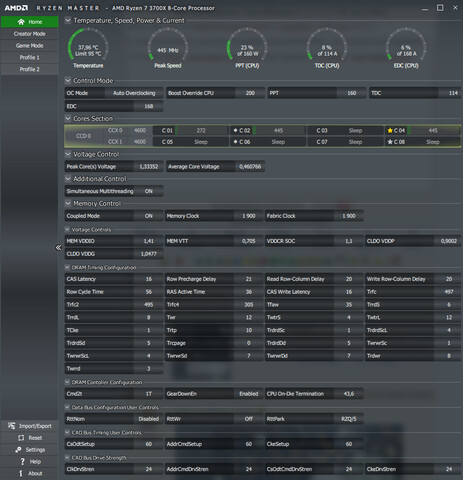Click the TDC (CPU) gauge
This screenshot has height=480, width=463.
click(327, 48)
